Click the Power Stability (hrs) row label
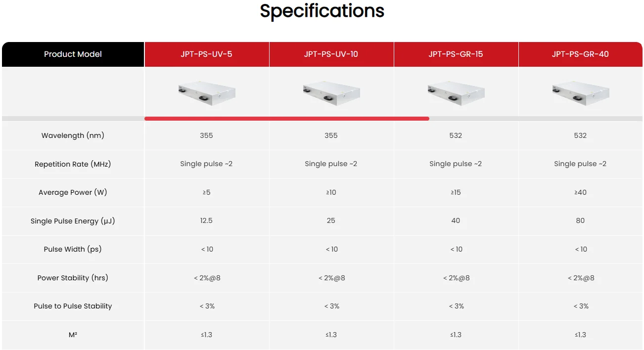This screenshot has width=644, height=350. click(x=73, y=278)
